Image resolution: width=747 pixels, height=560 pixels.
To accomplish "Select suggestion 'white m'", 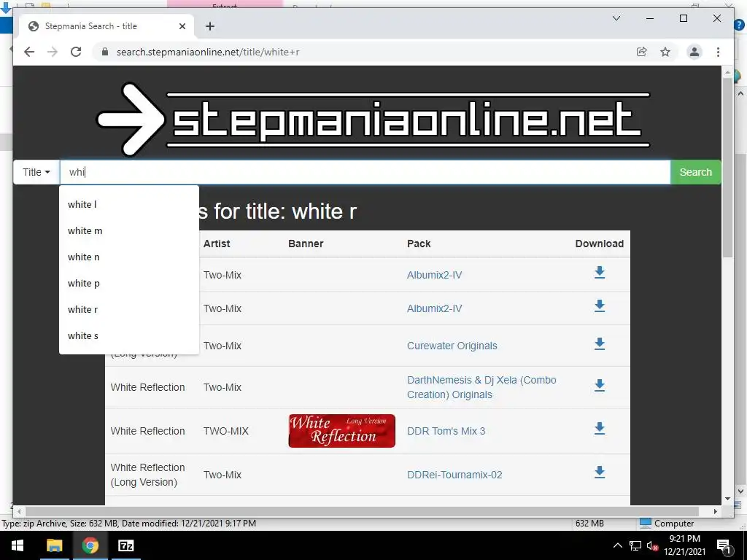I will (x=128, y=230).
